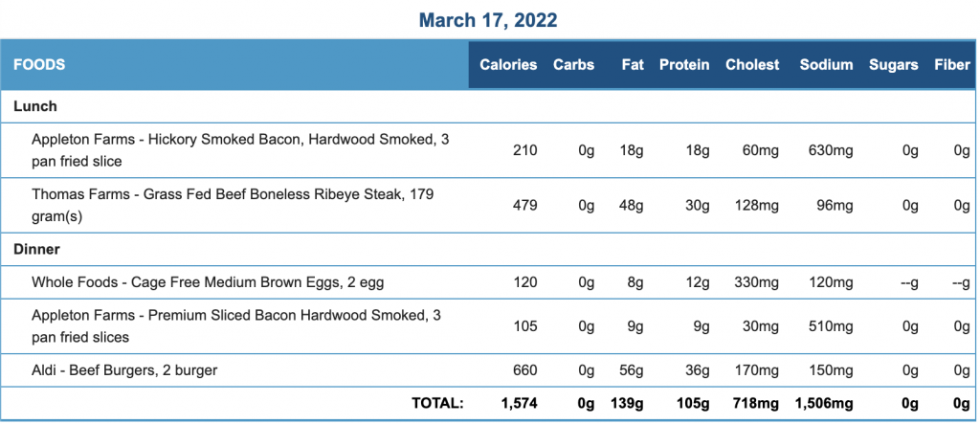980x424 pixels.
Task: Click the 1,574 total calories value
Action: (519, 403)
